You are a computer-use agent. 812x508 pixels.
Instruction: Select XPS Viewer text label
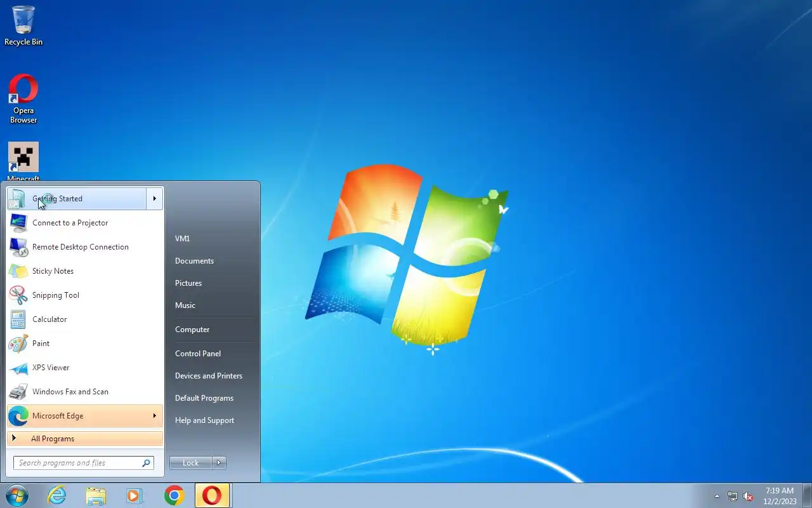(51, 368)
